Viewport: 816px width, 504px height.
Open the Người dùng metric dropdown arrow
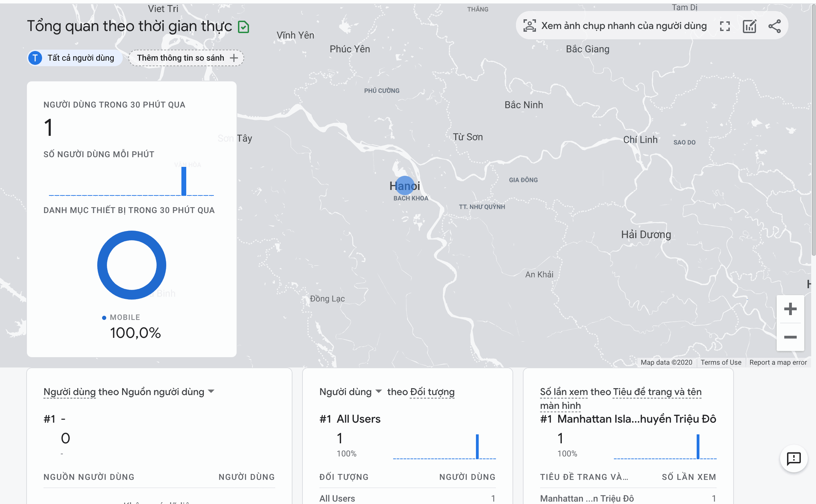coord(379,391)
